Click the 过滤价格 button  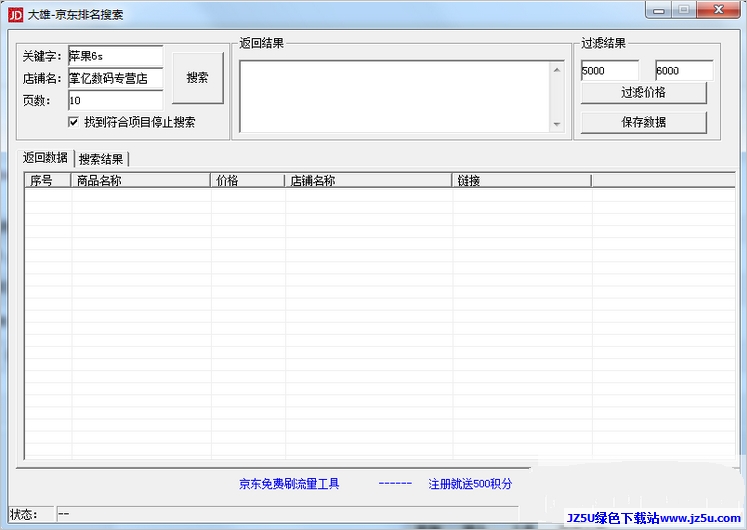[643, 93]
